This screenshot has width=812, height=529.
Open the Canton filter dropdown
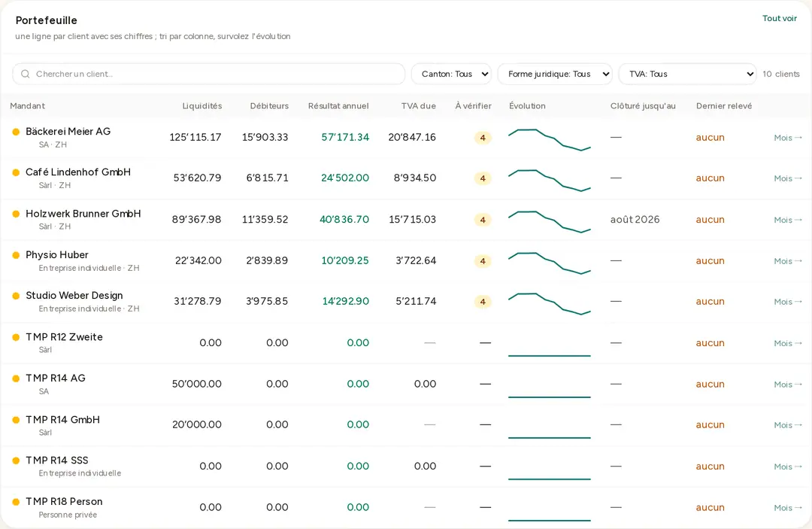451,74
